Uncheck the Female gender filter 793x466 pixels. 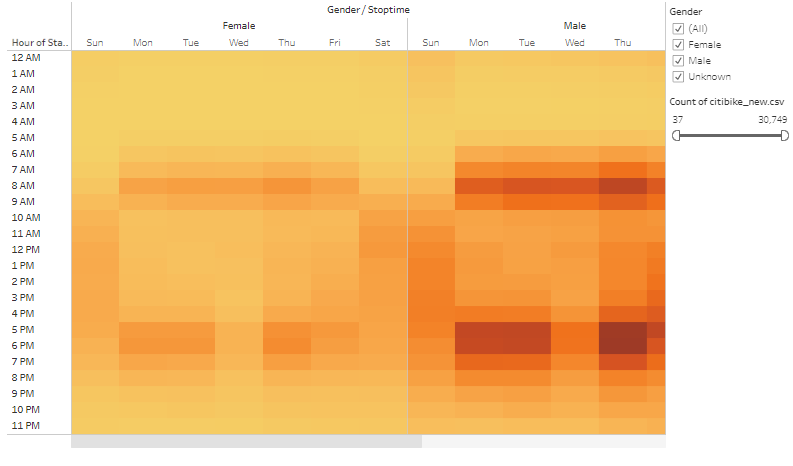coord(678,45)
